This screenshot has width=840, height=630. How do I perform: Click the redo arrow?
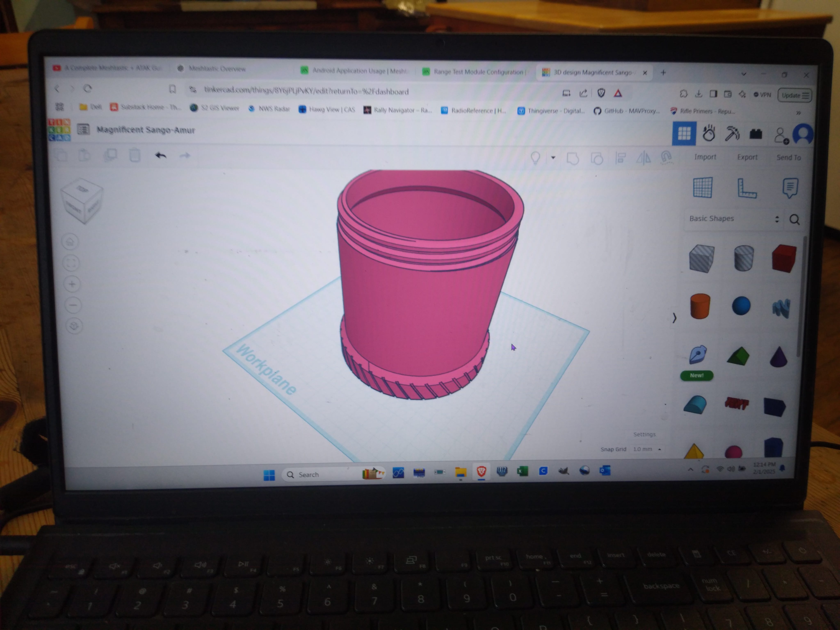pyautogui.click(x=185, y=156)
